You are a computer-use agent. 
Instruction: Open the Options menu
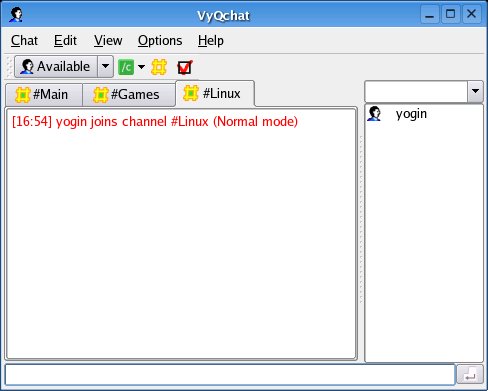tap(160, 41)
